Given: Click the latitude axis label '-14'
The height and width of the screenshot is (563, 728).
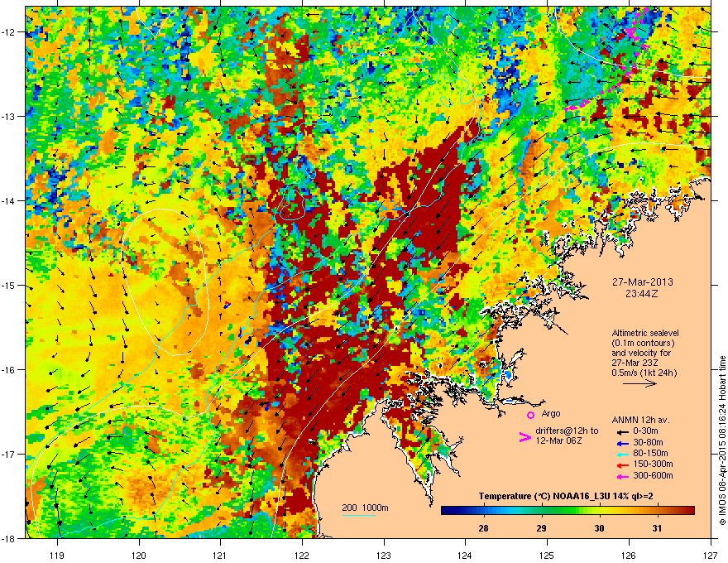Looking at the screenshot, I should coord(8,200).
